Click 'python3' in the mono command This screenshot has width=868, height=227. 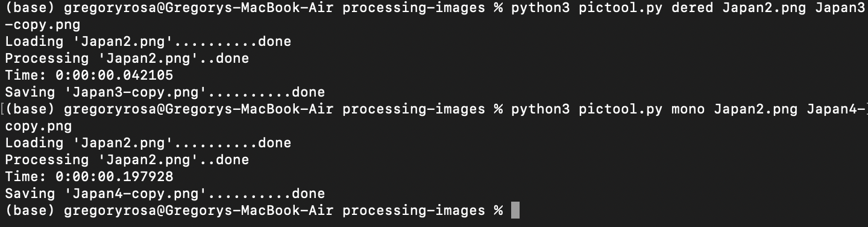pyautogui.click(x=541, y=110)
